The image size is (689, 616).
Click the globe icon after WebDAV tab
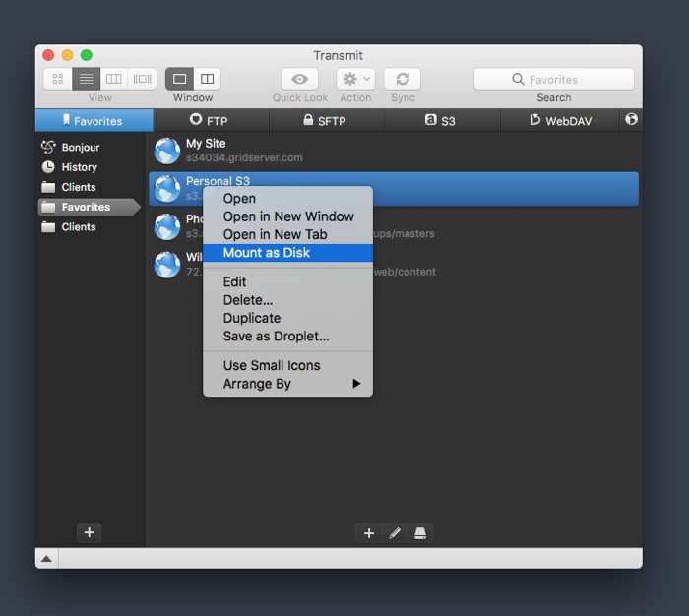point(631,119)
